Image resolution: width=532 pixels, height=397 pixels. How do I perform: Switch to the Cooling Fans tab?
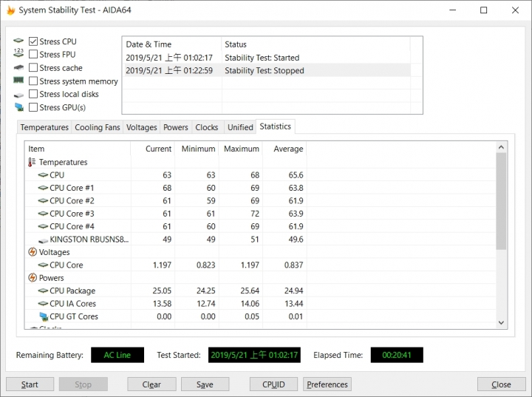pos(98,127)
